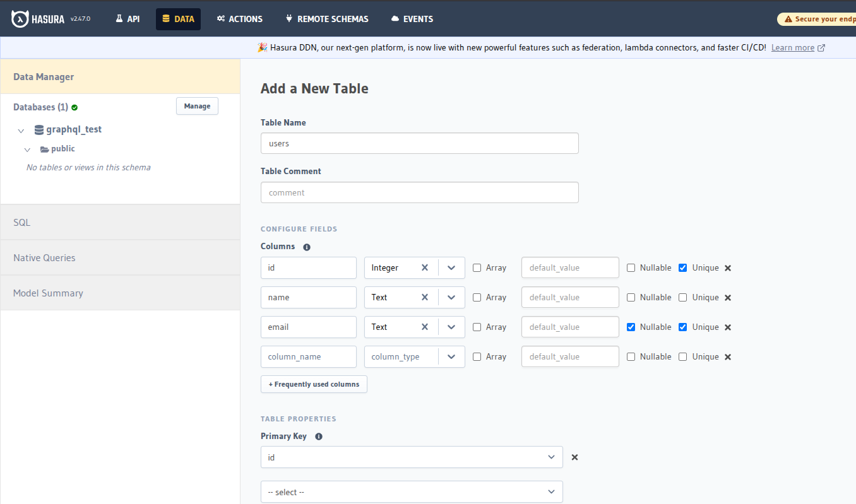
Task: Click Frequently used columns button
Action: [x=314, y=384]
